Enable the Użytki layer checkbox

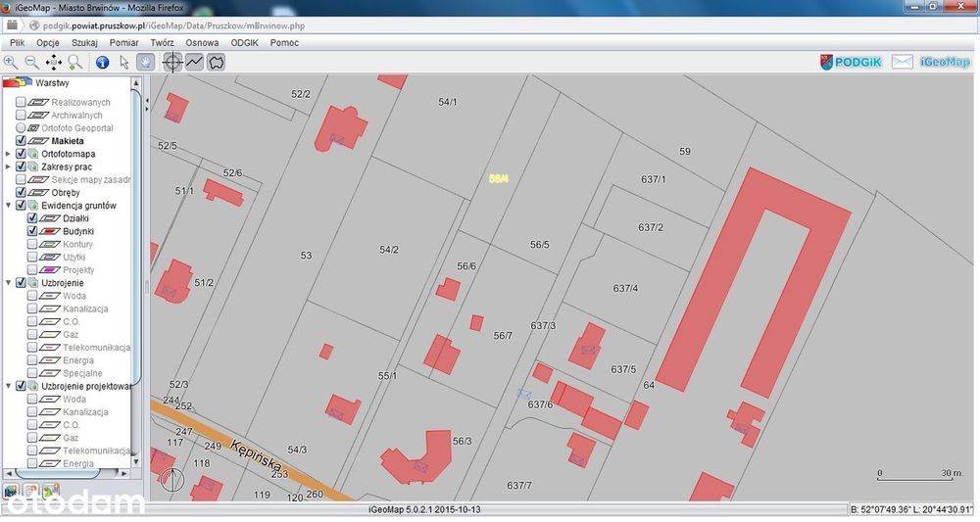[x=32, y=257]
